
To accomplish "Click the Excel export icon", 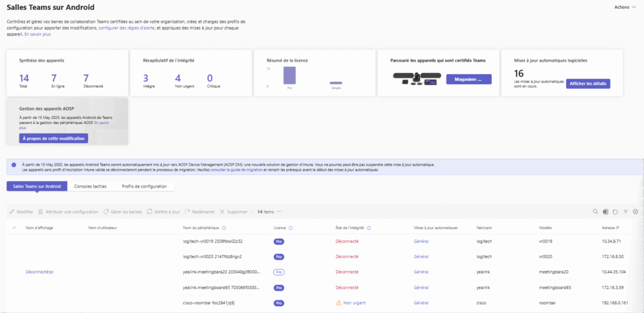I will tap(606, 212).
